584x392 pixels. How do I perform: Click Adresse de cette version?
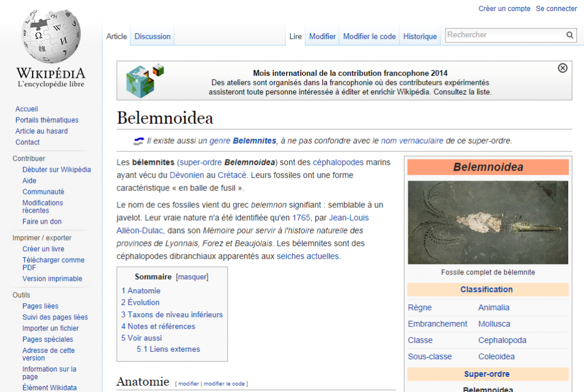tap(48, 355)
